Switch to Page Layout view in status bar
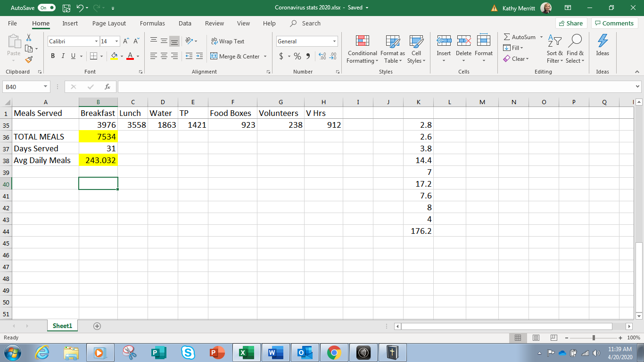644x362 pixels. click(x=536, y=337)
